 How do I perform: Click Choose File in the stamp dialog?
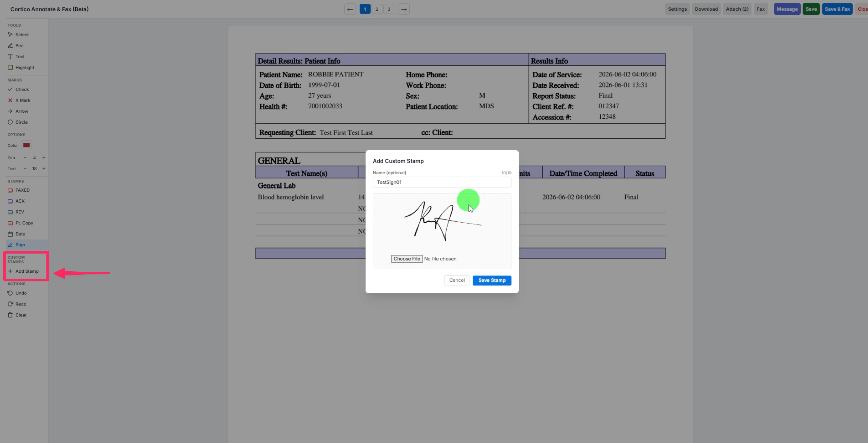click(x=407, y=259)
